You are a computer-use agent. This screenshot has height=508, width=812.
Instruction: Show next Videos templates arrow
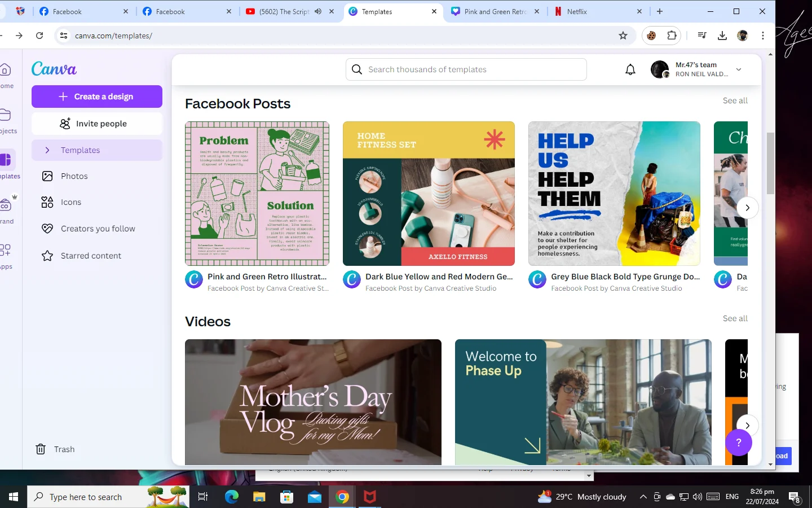coord(747,426)
